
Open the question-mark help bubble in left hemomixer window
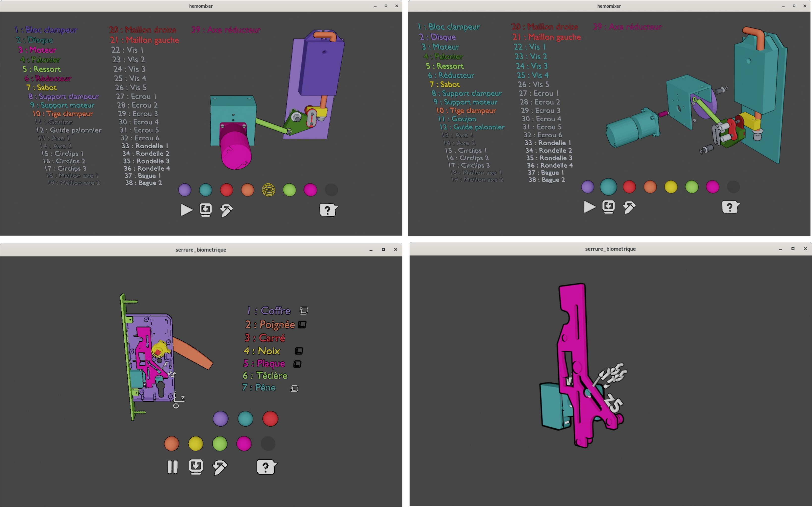click(328, 210)
